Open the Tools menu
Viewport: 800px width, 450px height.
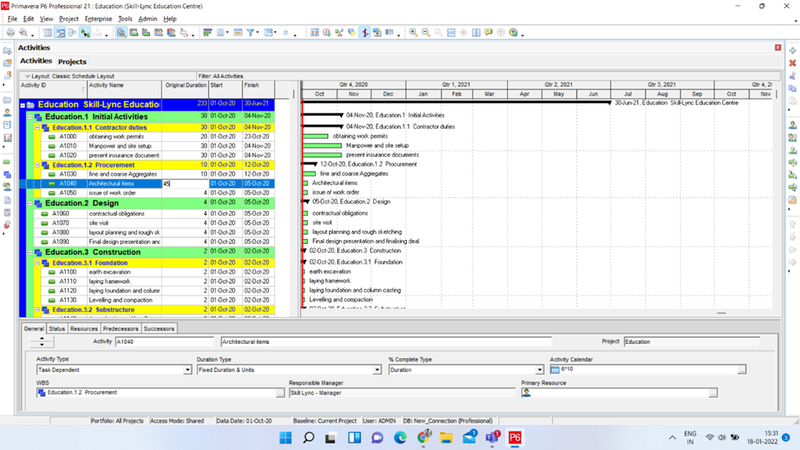point(125,19)
